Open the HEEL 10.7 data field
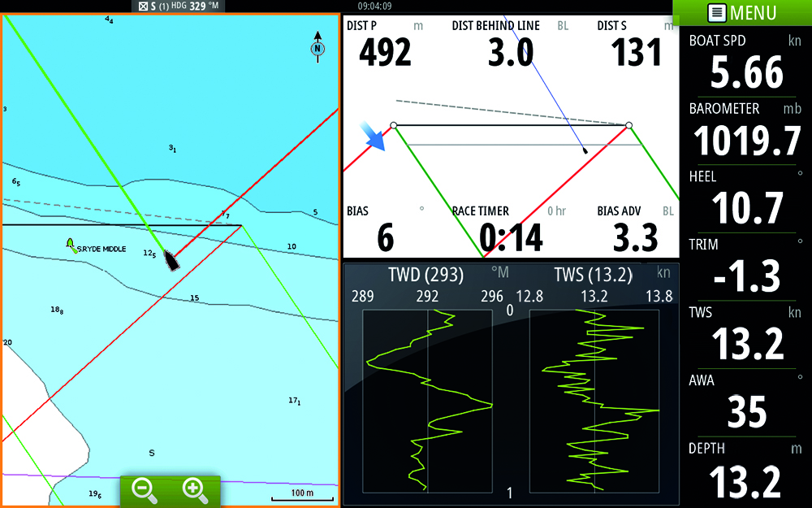Screen dimensions: 812x508 [745, 198]
